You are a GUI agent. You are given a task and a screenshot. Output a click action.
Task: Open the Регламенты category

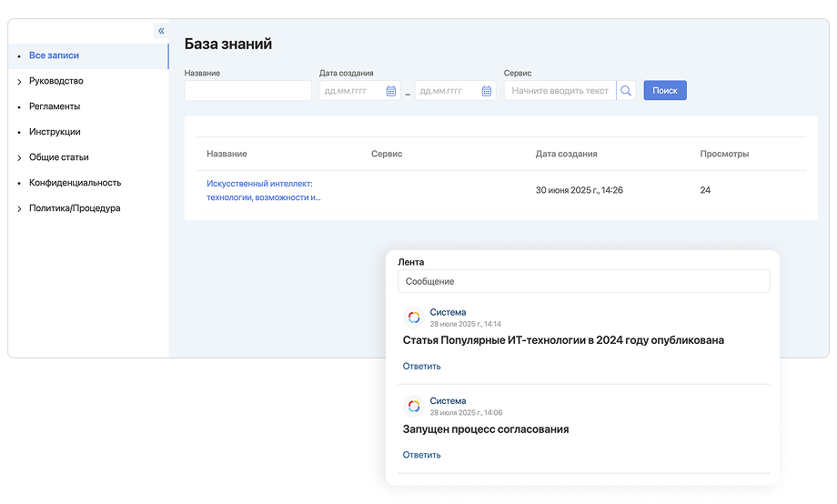(55, 106)
